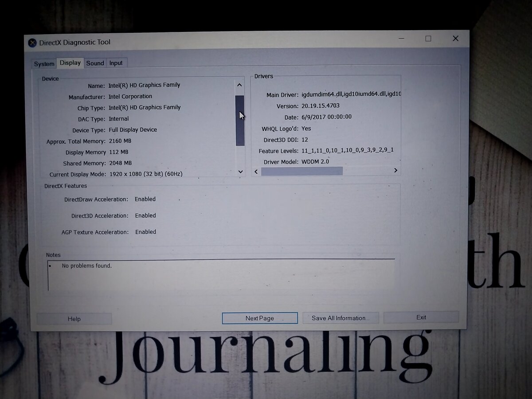This screenshot has width=532, height=399.
Task: Switch to the System tab
Action: (44, 64)
